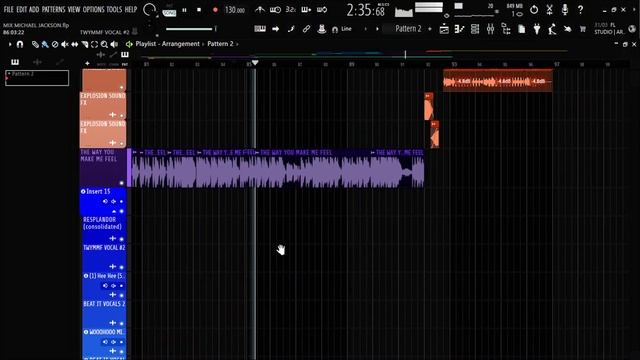Open the VIEW menu
This screenshot has height=360, width=640.
coord(74,9)
